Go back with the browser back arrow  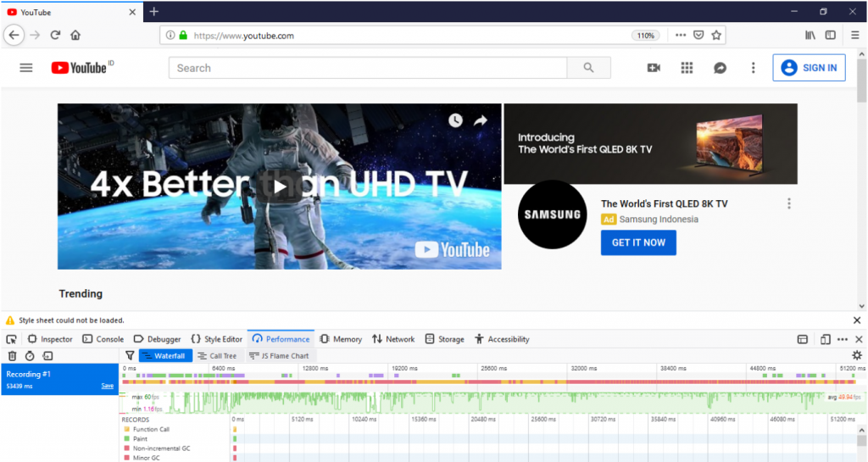(14, 35)
